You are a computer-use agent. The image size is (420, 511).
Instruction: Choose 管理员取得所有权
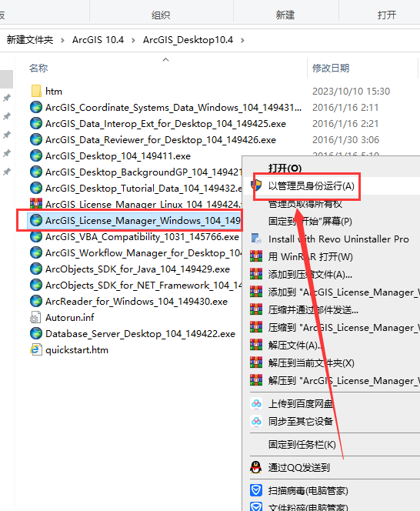(x=305, y=204)
